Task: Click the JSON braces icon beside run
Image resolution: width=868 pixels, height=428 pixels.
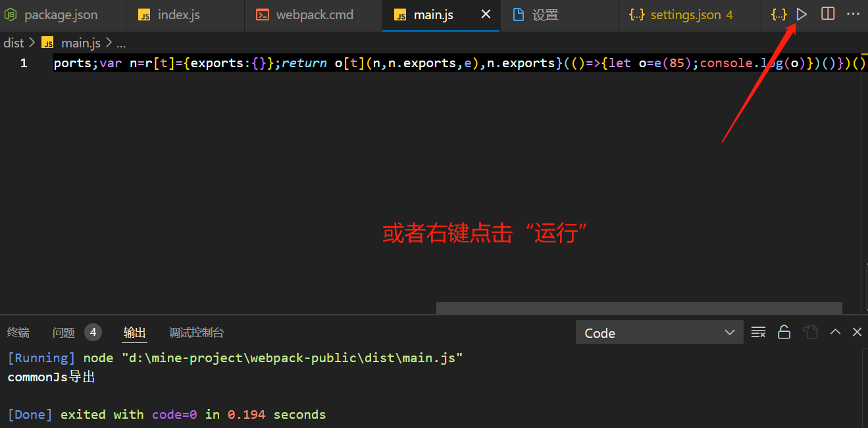Action: [779, 14]
